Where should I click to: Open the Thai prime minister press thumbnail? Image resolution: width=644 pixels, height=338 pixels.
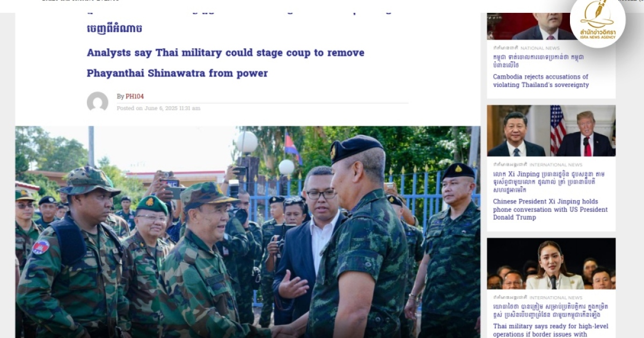click(551, 263)
